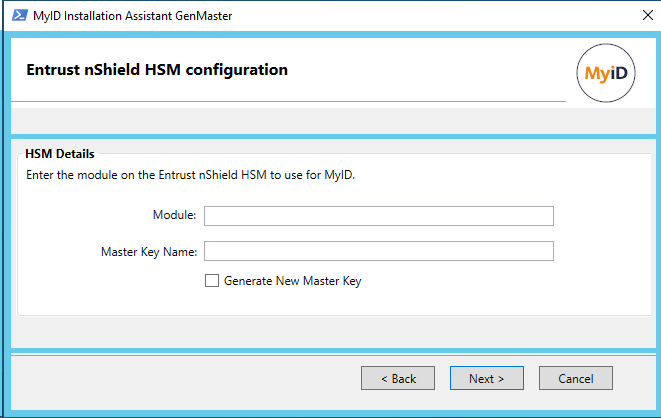Click the Module label
Screen dimensions: 661x418
pos(174,215)
